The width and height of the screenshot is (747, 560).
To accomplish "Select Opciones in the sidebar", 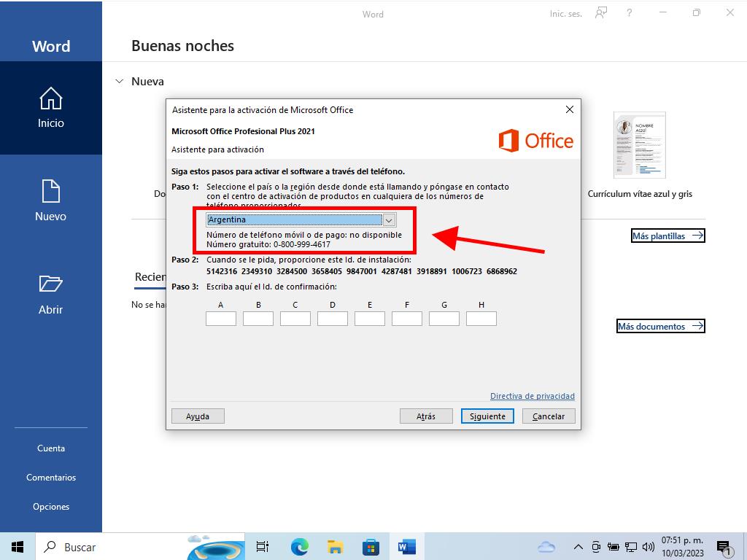I will (51, 507).
